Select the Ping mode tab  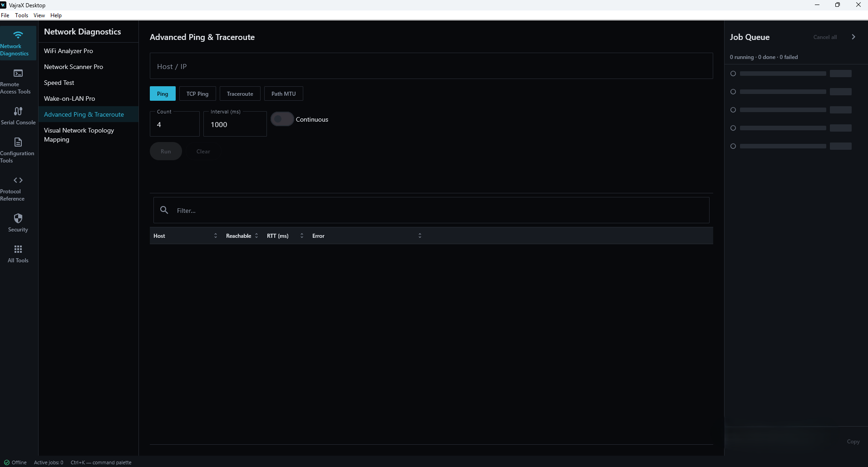[163, 93]
